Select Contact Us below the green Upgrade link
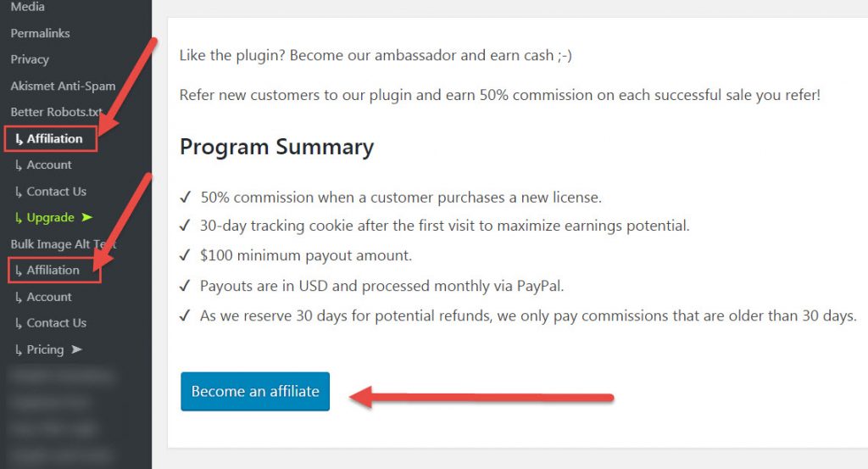Viewport: 868px width, 469px height. tap(51, 323)
